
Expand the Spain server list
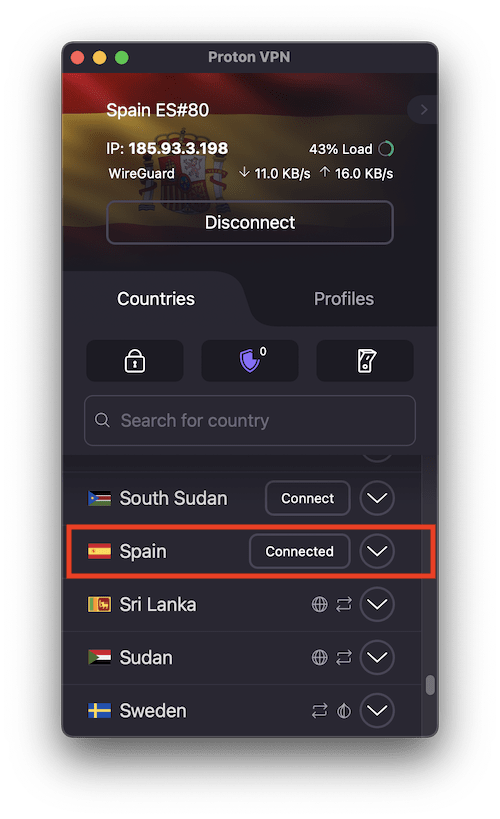click(x=377, y=551)
